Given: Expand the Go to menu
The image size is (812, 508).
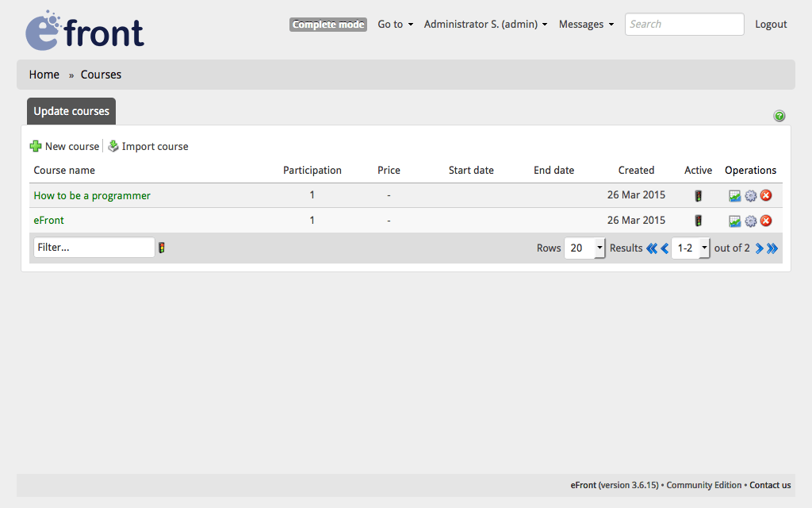Looking at the screenshot, I should pyautogui.click(x=395, y=24).
